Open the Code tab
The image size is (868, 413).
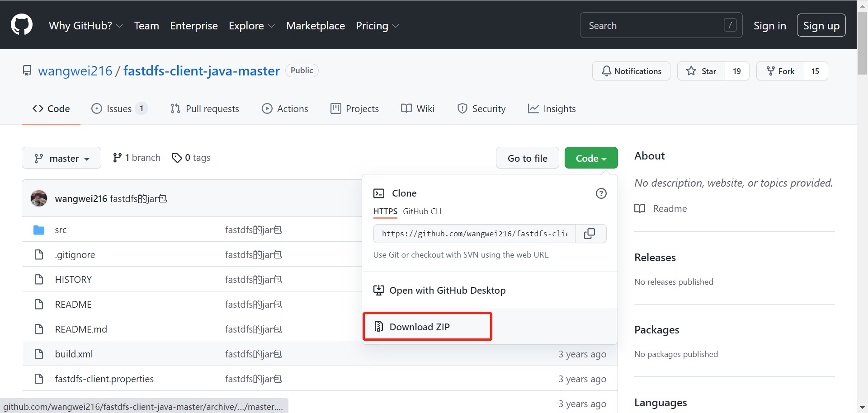[x=51, y=109]
